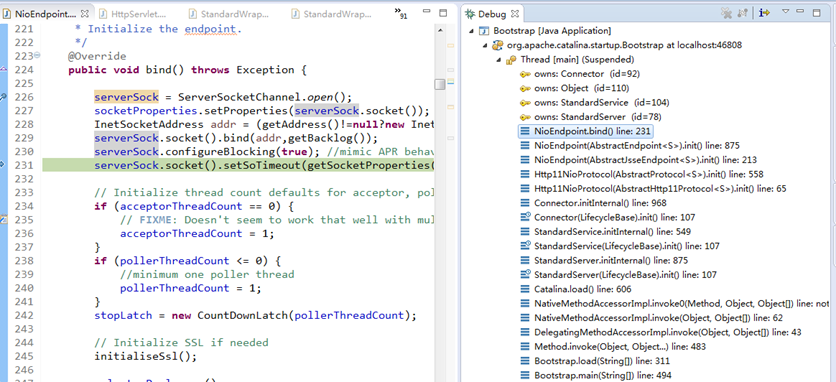836x382 pixels.
Task: Click the editor vertical scrollbar thumb
Action: point(440,84)
